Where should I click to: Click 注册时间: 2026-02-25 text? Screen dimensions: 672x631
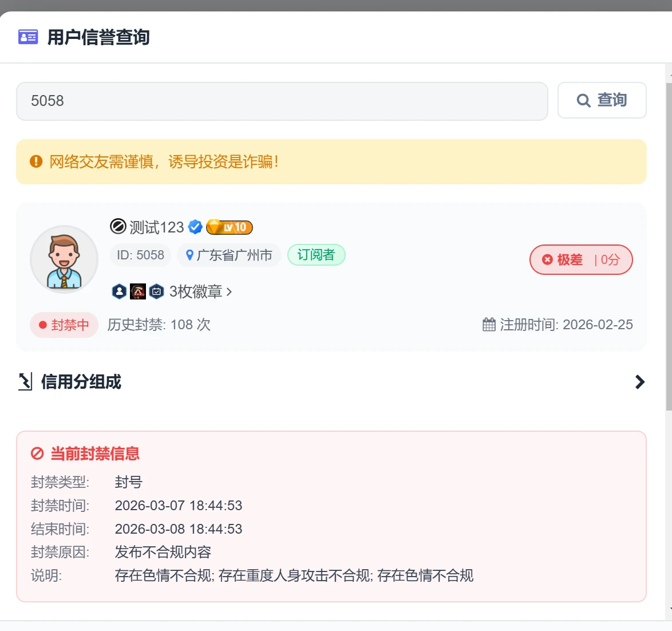(x=566, y=325)
